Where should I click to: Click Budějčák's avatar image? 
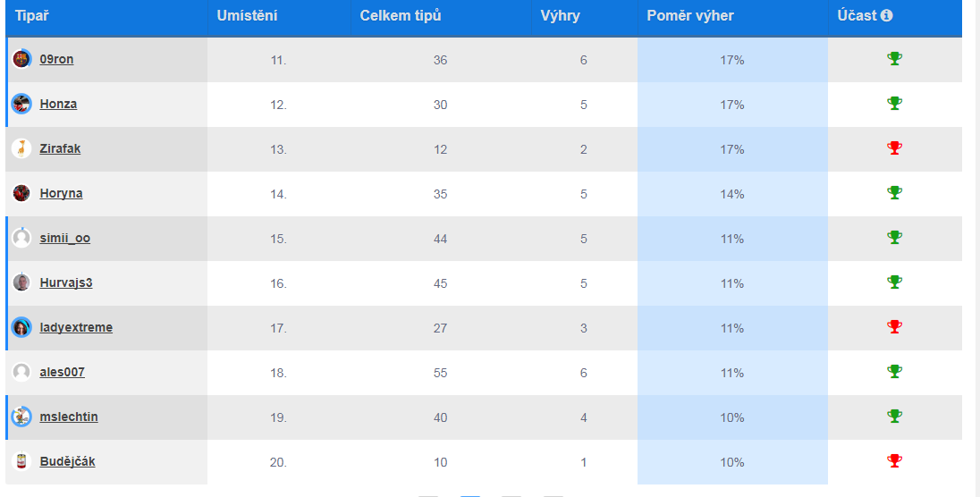click(x=21, y=461)
